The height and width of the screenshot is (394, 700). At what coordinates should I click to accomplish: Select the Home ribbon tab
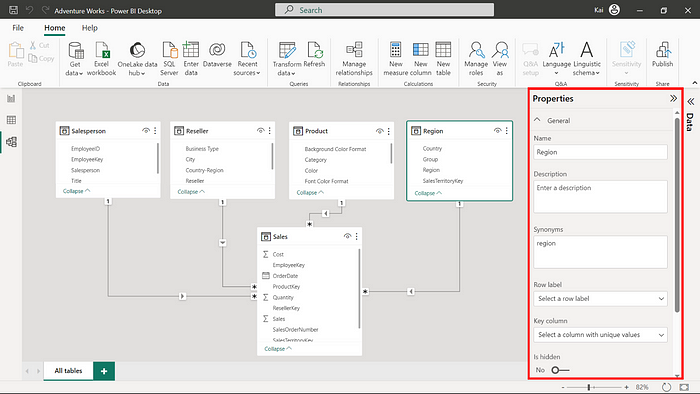[54, 28]
